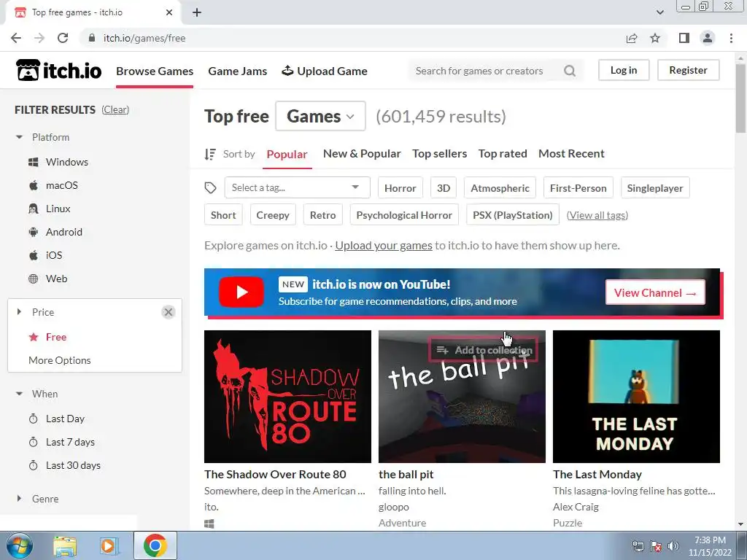
Task: Click the Atmospheric tag
Action: [x=500, y=188]
